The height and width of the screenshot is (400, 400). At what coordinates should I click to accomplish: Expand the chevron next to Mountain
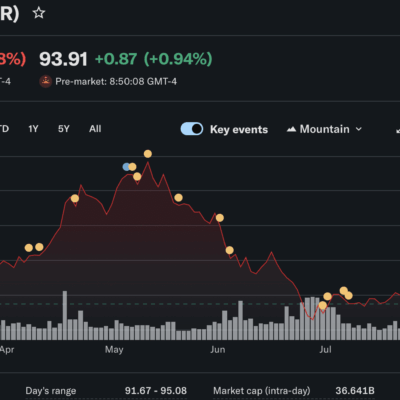[x=359, y=129]
